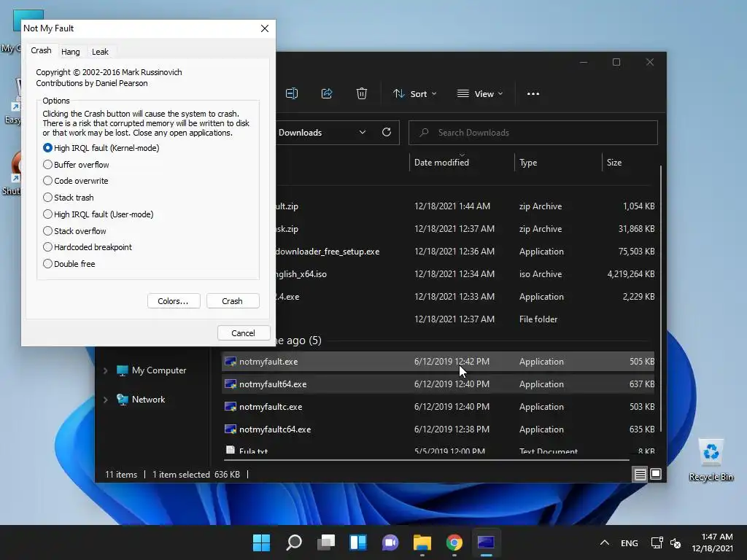Sort by Date modified column header
The image size is (747, 560).
[441, 163]
